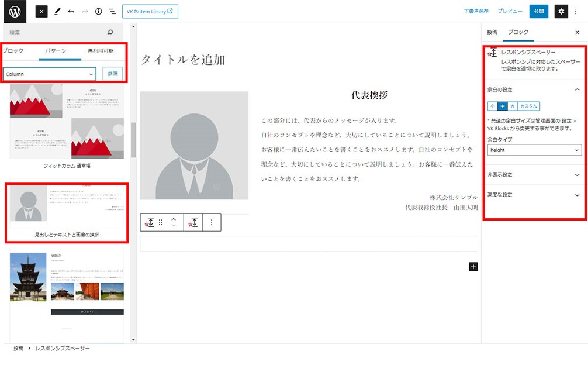Expand the 非表示設定 section

pos(534,175)
